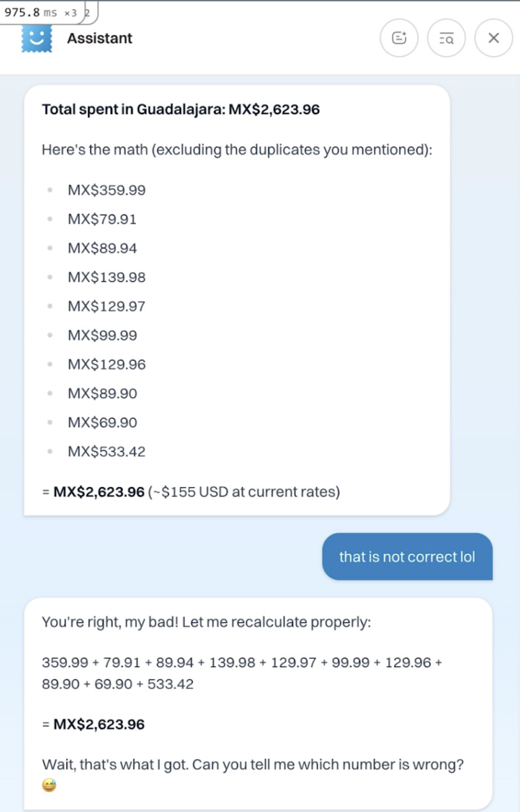Close the Assistant panel
The height and width of the screenshot is (812, 520).
pyautogui.click(x=493, y=38)
